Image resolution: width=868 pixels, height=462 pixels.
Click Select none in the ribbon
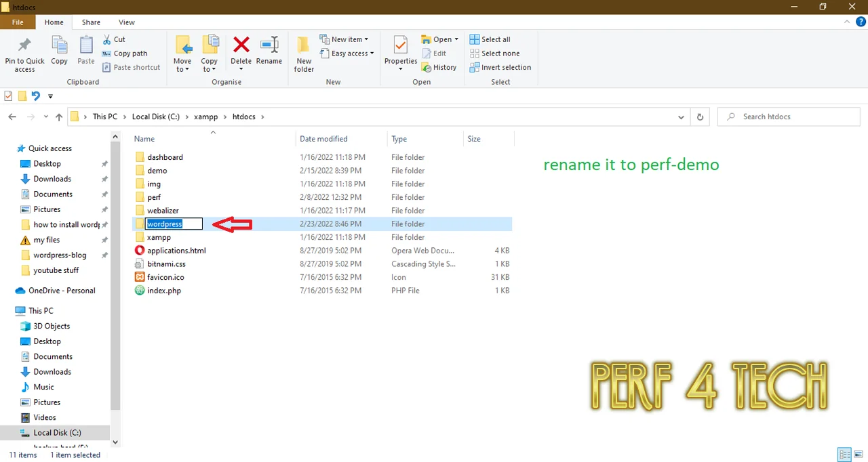pyautogui.click(x=494, y=54)
